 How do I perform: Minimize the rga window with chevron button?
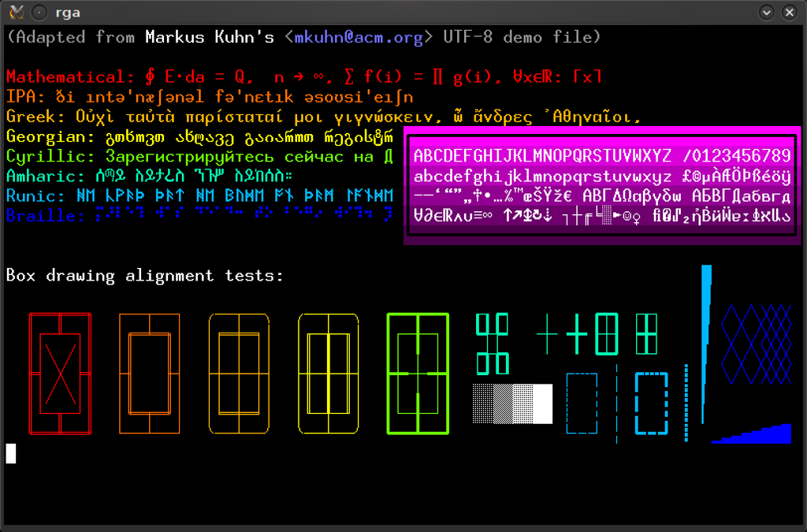coord(766,13)
